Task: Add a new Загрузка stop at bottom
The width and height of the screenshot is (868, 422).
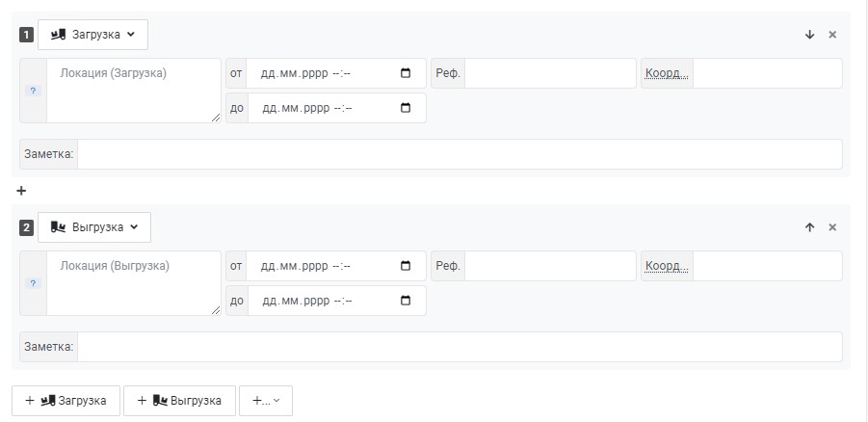Action: coord(66,401)
